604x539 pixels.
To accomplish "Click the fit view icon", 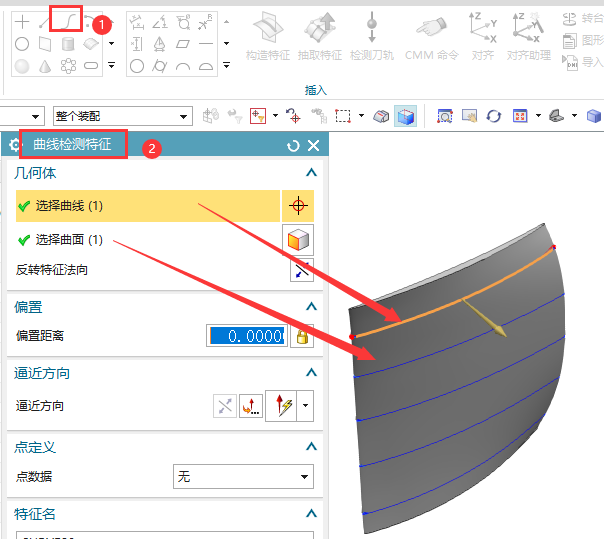I will 520,116.
